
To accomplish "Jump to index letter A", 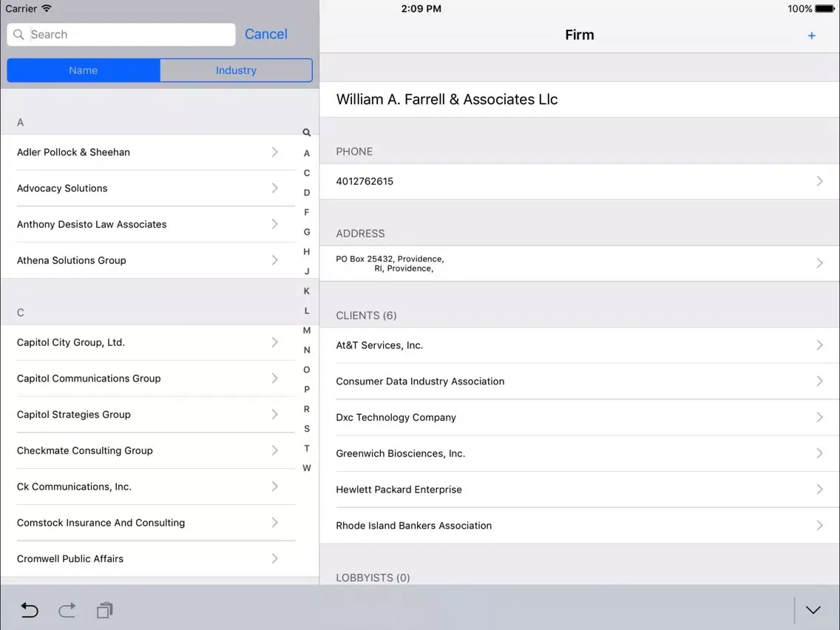I will click(x=306, y=153).
